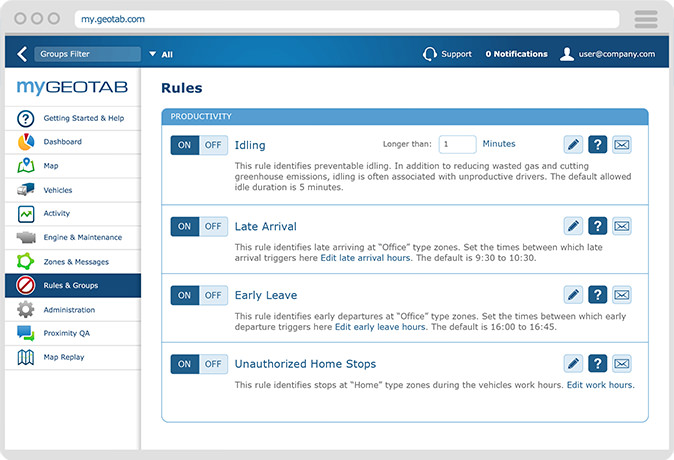
Task: Click the Vehicles truck icon
Action: tap(26, 189)
